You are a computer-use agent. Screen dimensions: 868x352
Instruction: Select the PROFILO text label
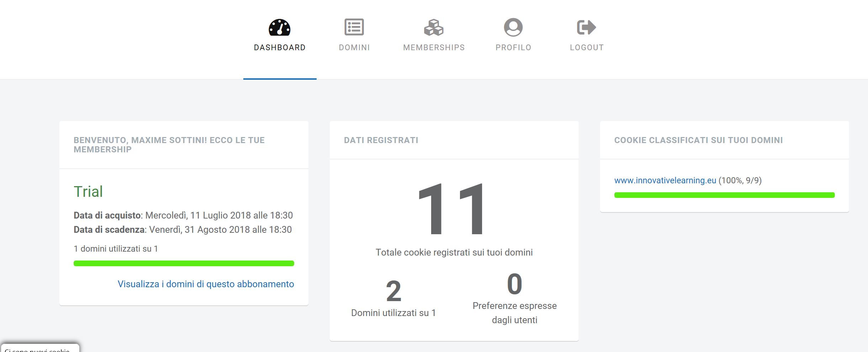tap(513, 48)
